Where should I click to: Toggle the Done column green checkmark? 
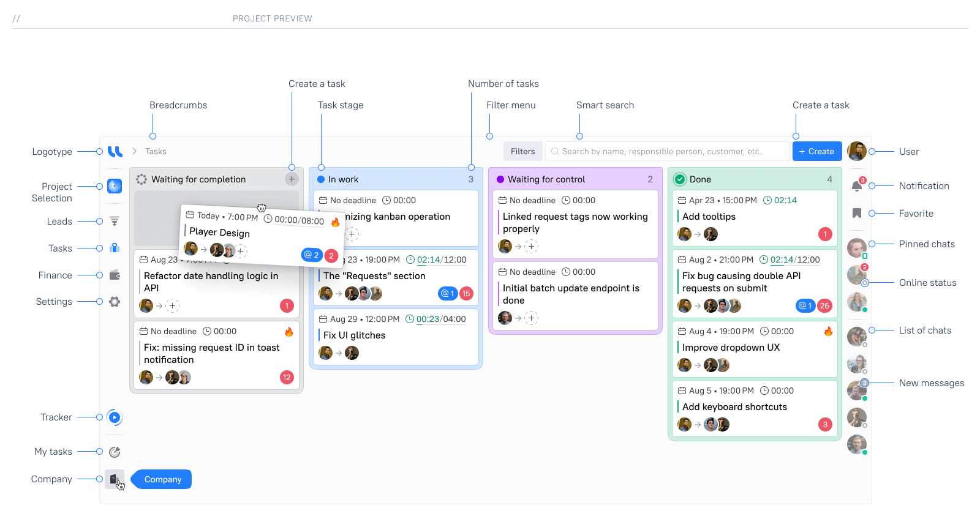[x=680, y=179]
